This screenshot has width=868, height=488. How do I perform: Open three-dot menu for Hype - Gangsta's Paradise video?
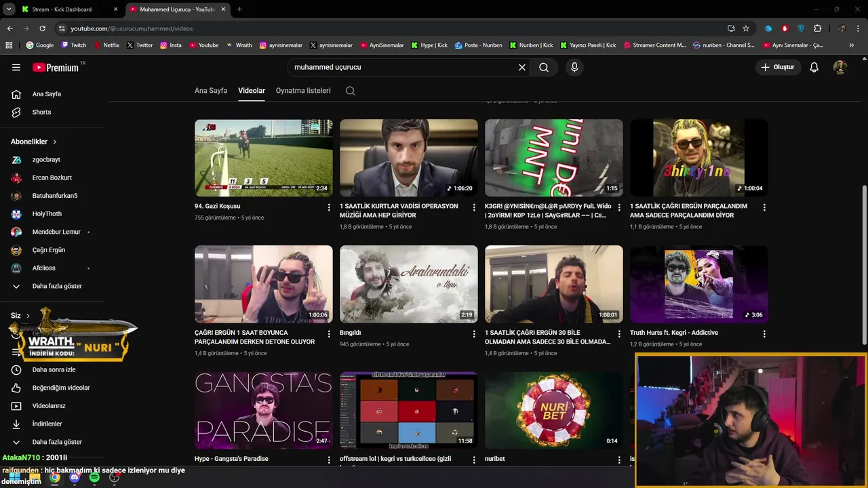(329, 460)
